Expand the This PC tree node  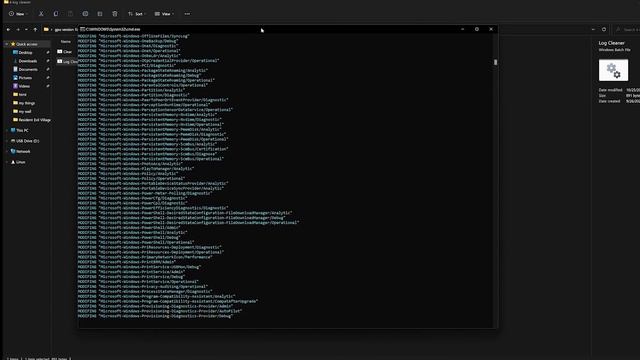click(x=7, y=130)
